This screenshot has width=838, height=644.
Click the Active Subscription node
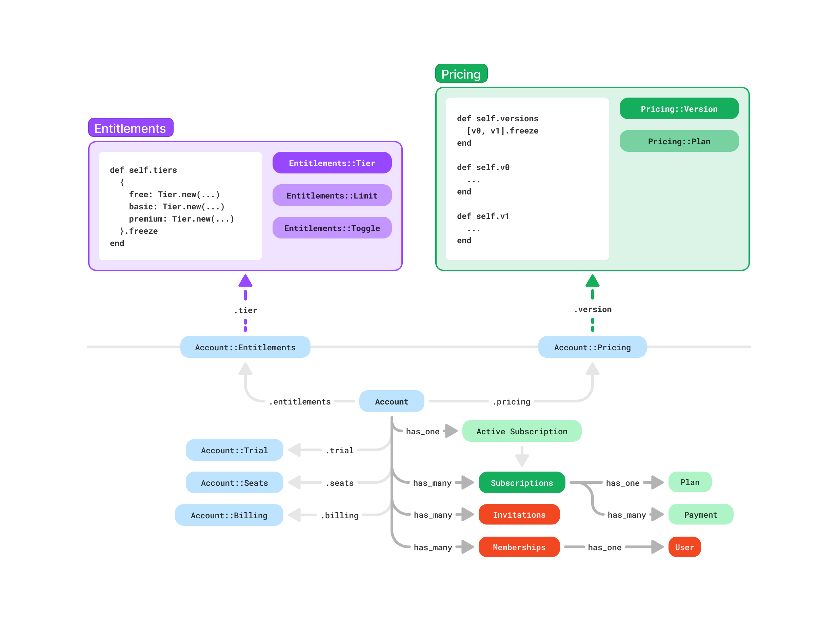tap(522, 431)
